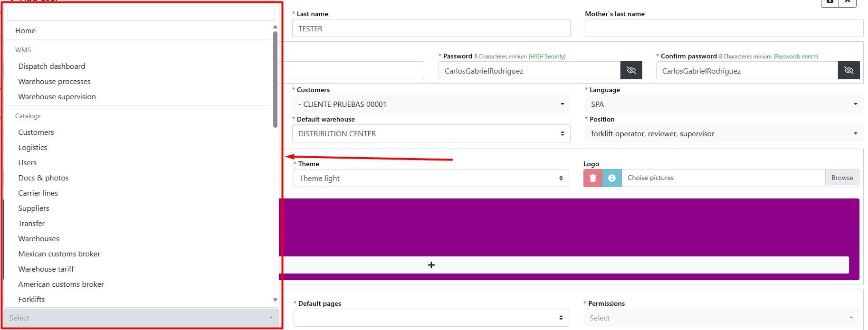Open the Customers dropdown
Image resolution: width=868 pixels, height=330 pixels.
(x=431, y=104)
